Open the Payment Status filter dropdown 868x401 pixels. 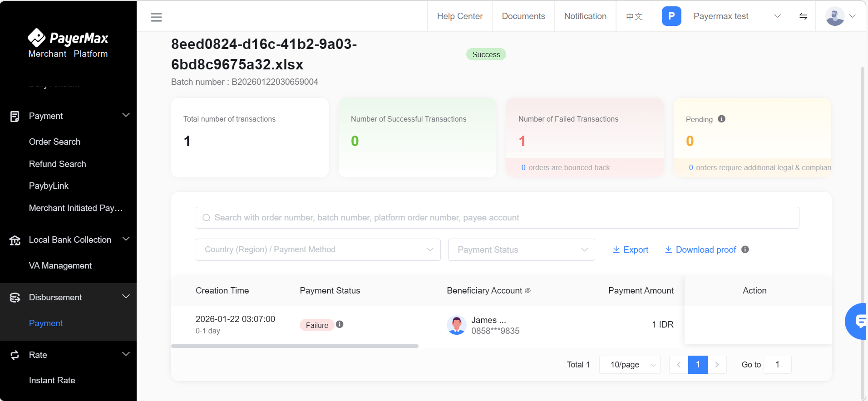tap(521, 249)
